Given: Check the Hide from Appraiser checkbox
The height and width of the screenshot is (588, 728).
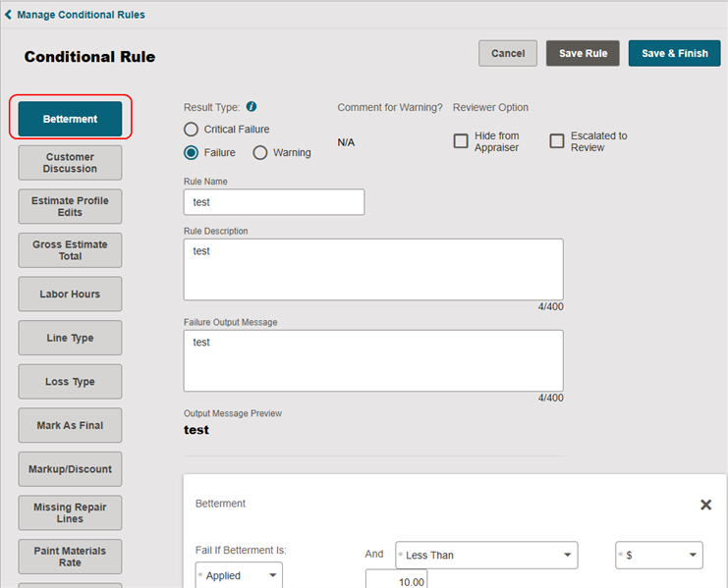Looking at the screenshot, I should coord(461,141).
